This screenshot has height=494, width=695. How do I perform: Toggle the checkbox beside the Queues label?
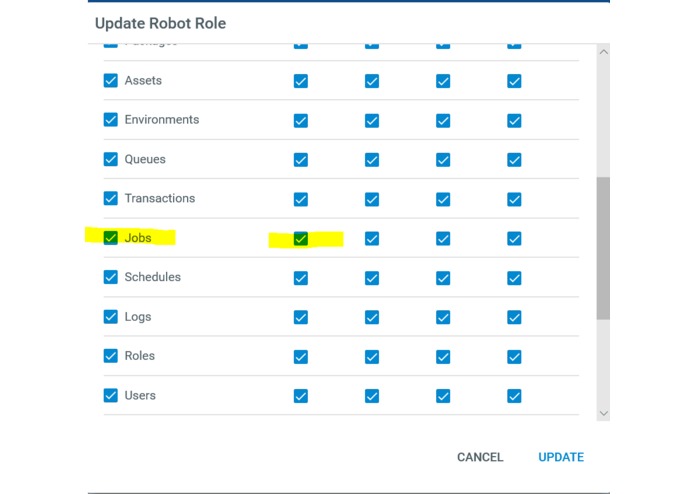click(111, 159)
